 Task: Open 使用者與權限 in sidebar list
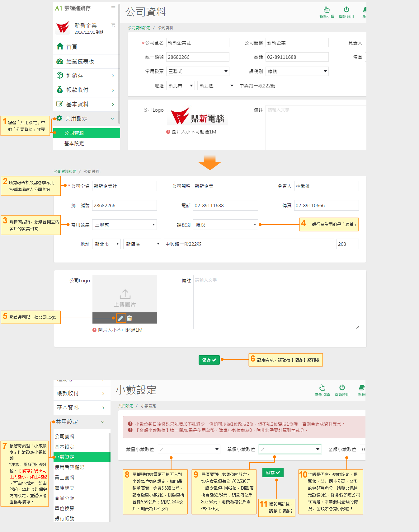coord(70,467)
